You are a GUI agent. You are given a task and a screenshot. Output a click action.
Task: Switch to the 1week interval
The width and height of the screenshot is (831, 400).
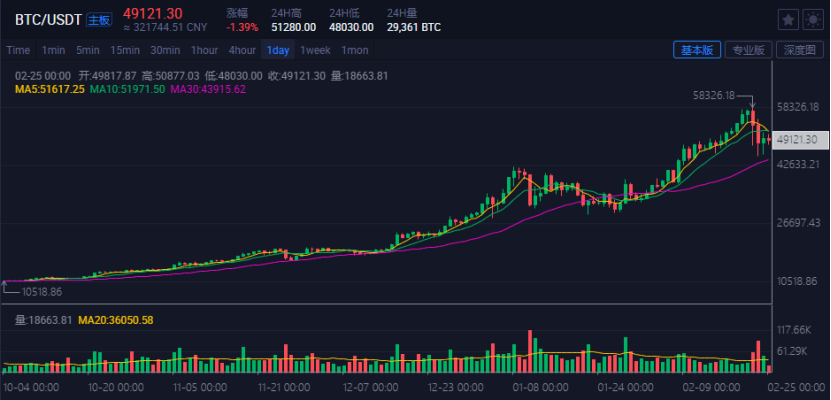(x=315, y=50)
